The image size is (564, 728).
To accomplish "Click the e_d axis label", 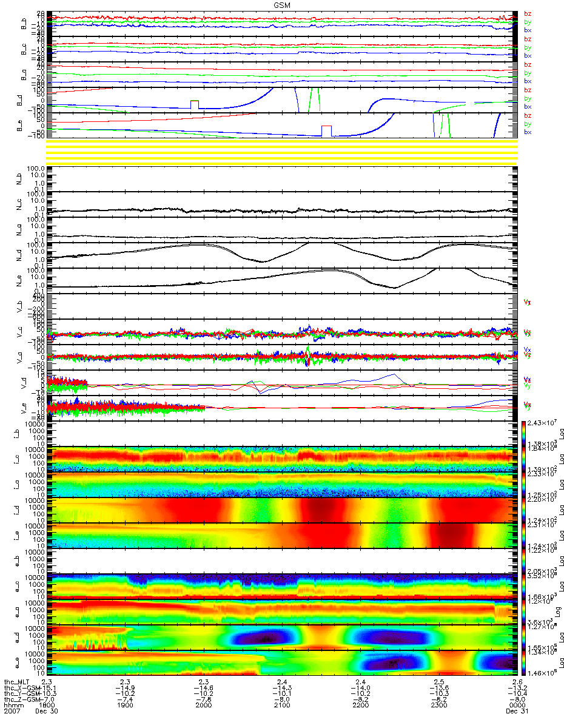I will tap(17, 638).
